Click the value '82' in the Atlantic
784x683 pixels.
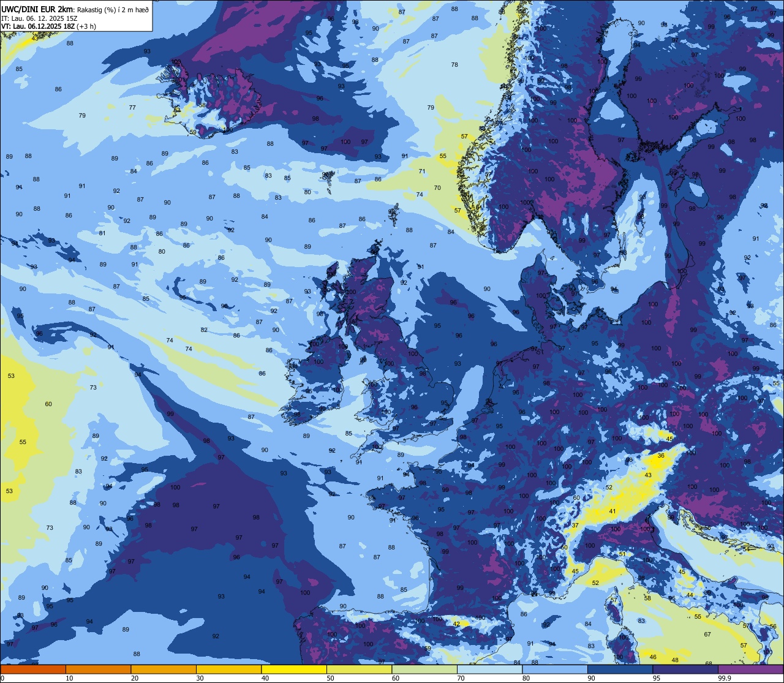[x=204, y=330]
